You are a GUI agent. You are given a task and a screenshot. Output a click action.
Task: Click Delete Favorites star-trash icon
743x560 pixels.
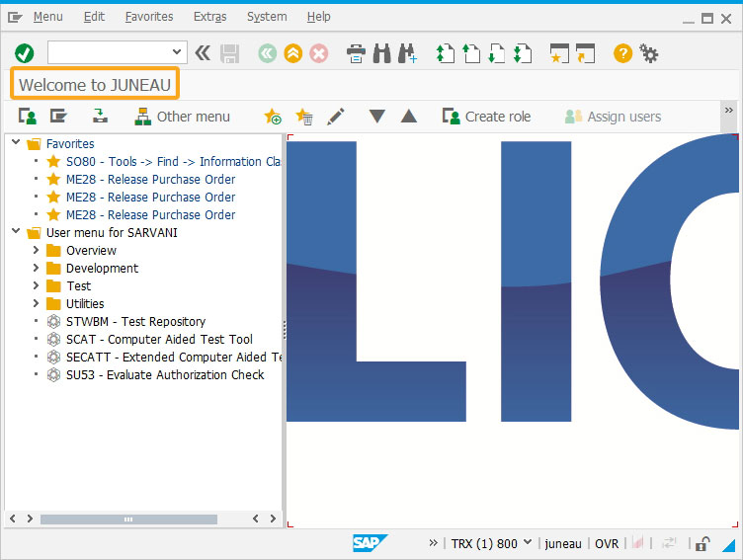[x=303, y=117]
